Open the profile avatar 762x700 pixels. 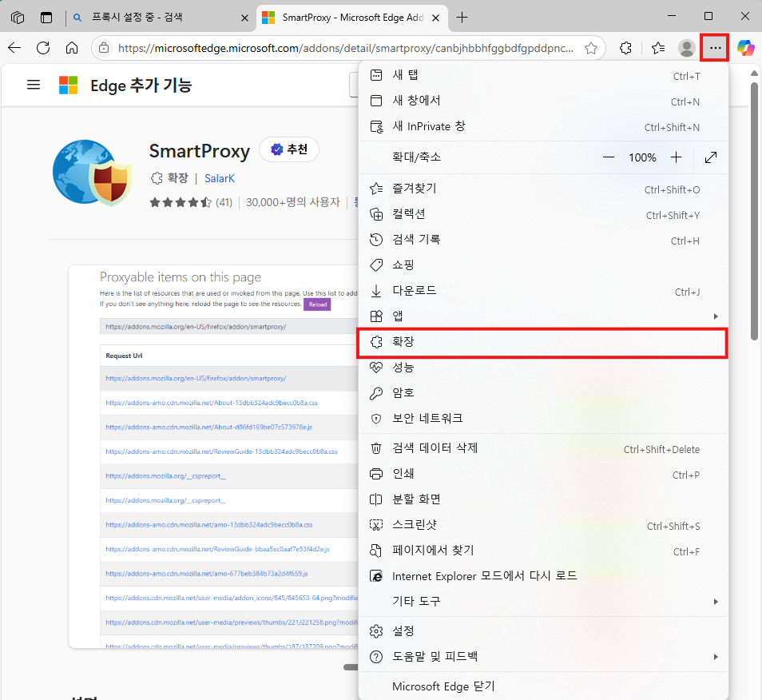687,48
